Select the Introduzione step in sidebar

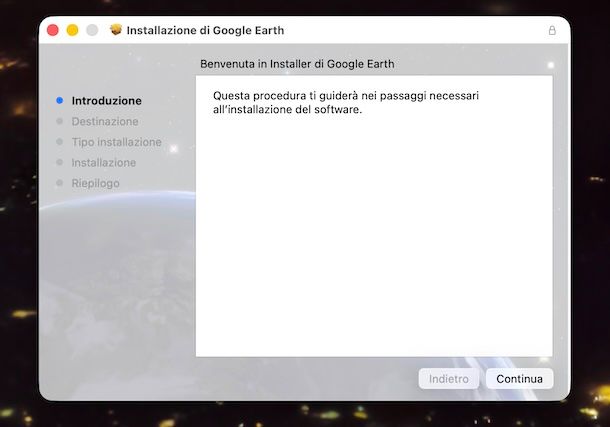pyautogui.click(x=107, y=101)
